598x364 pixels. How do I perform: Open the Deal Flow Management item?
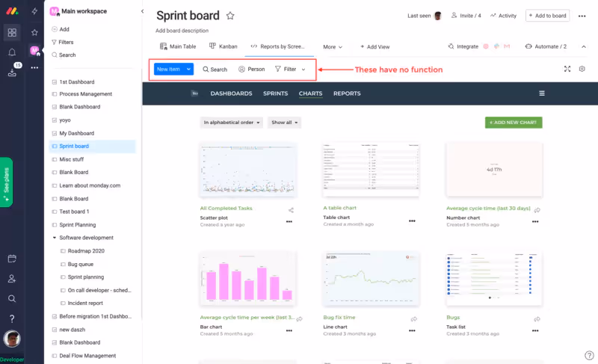click(x=87, y=356)
